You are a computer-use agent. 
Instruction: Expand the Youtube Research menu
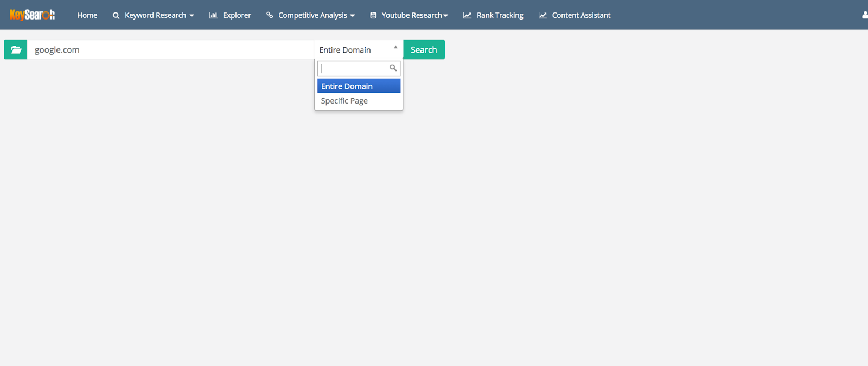[x=409, y=15]
